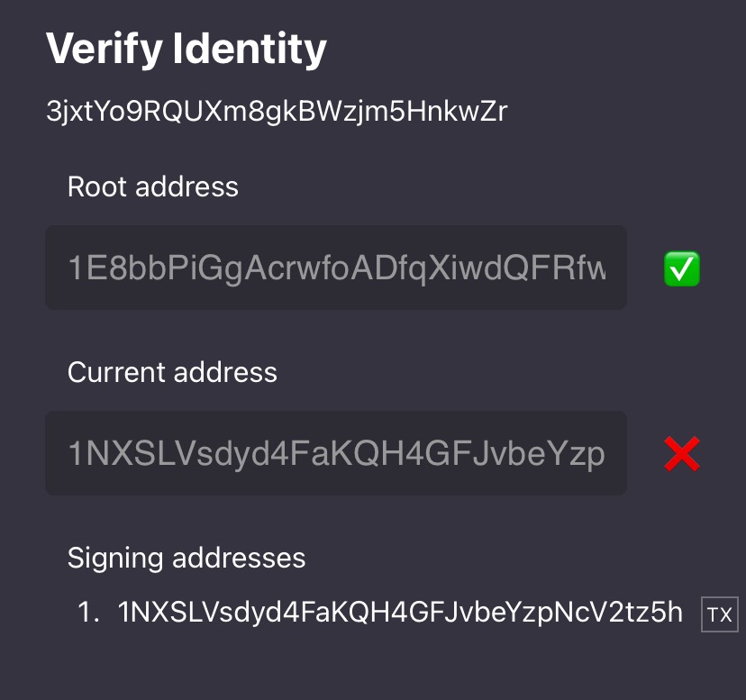Click the first entry under Signing addresses
Image resolution: width=746 pixels, height=700 pixels.
[400, 614]
